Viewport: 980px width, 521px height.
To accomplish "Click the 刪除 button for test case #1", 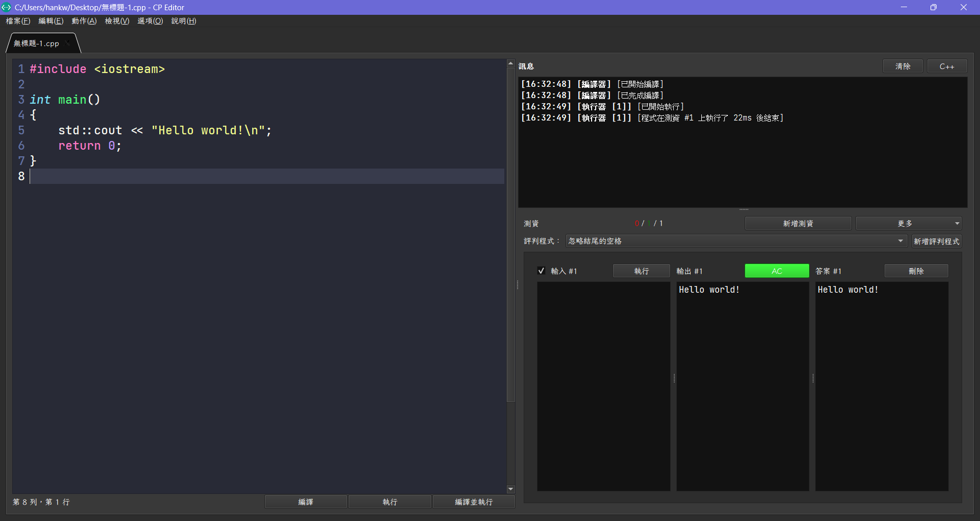I will [916, 271].
